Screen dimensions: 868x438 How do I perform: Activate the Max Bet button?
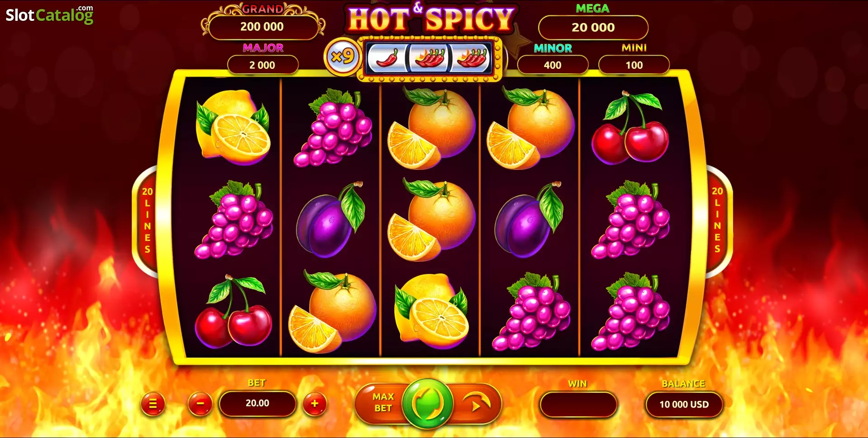coord(382,402)
